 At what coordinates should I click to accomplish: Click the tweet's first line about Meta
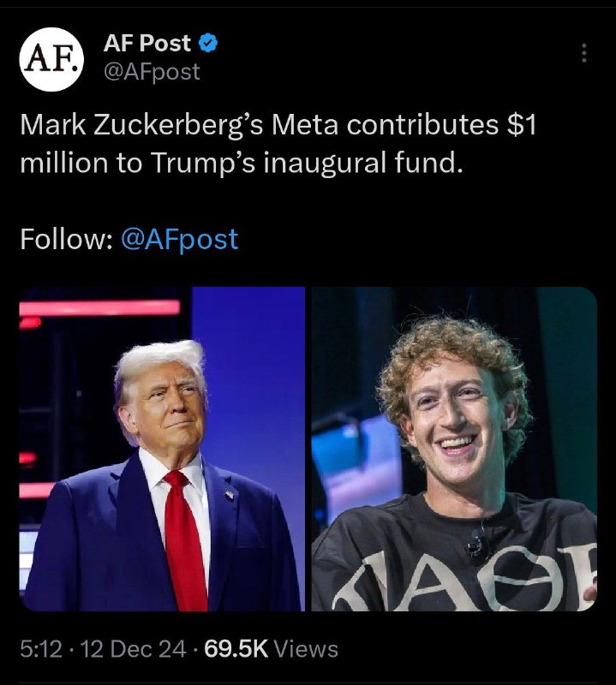click(278, 125)
